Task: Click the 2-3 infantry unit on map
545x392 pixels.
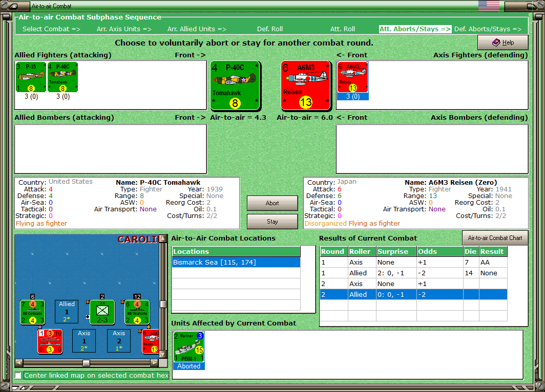Action: point(102,312)
